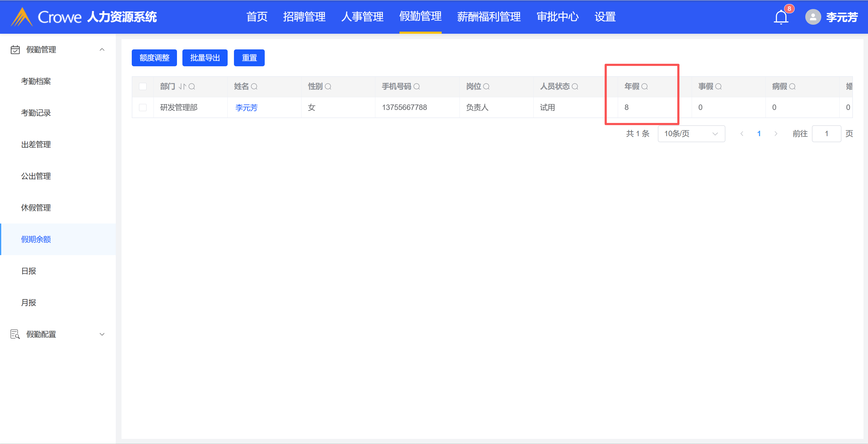Open the 10条/页 page size dropdown
Screen dimensions: 868x444
[691, 134]
